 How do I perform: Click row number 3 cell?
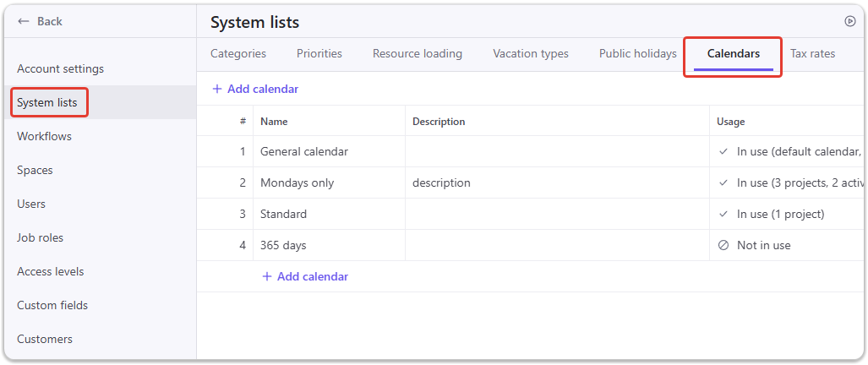click(225, 214)
